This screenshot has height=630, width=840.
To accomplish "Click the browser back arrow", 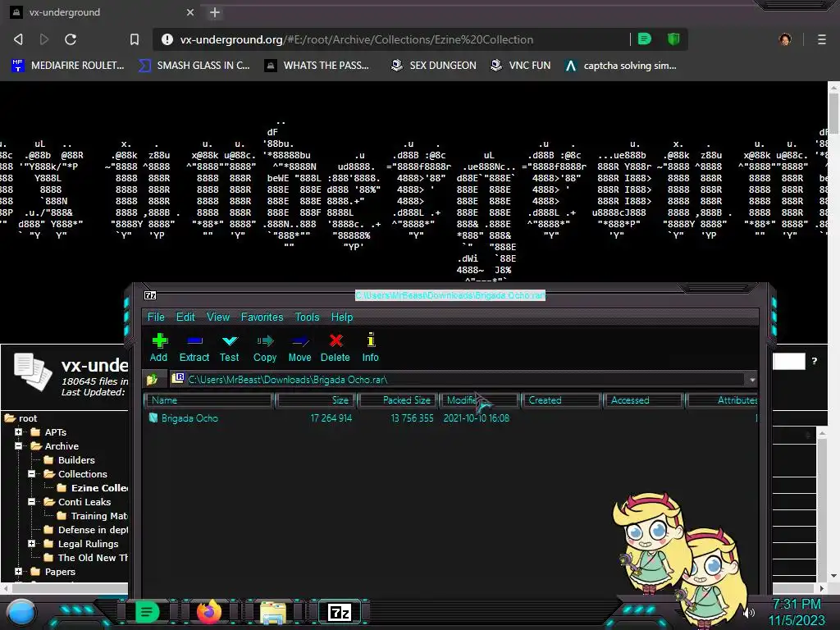I will [18, 39].
